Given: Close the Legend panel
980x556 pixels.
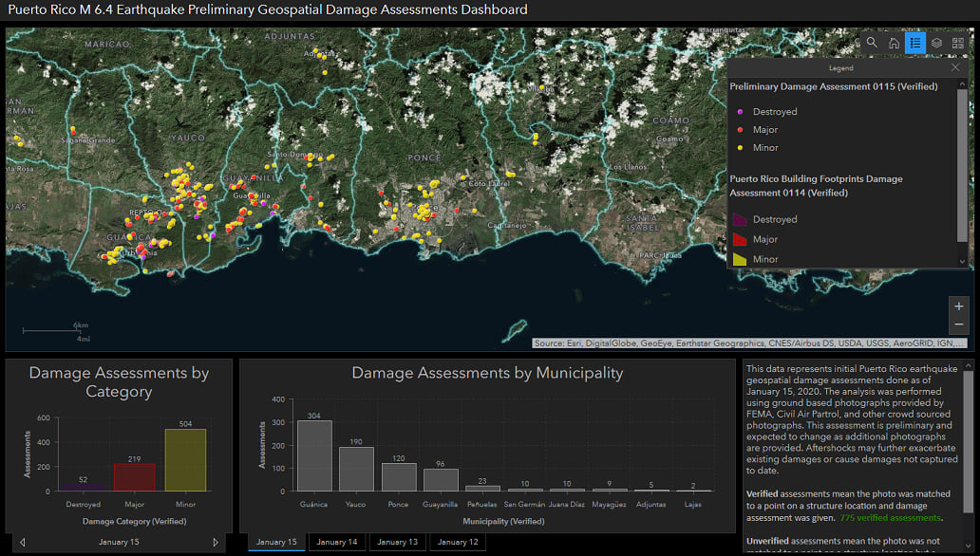Looking at the screenshot, I should [955, 67].
